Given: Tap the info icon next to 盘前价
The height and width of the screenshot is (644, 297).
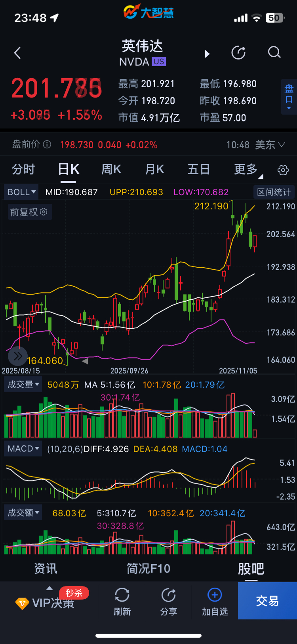Looking at the screenshot, I should coord(47,144).
